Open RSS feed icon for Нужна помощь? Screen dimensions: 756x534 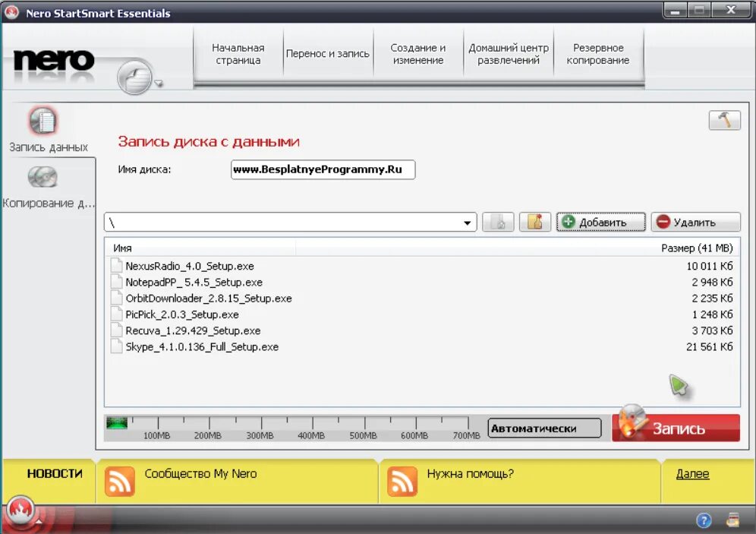[402, 482]
